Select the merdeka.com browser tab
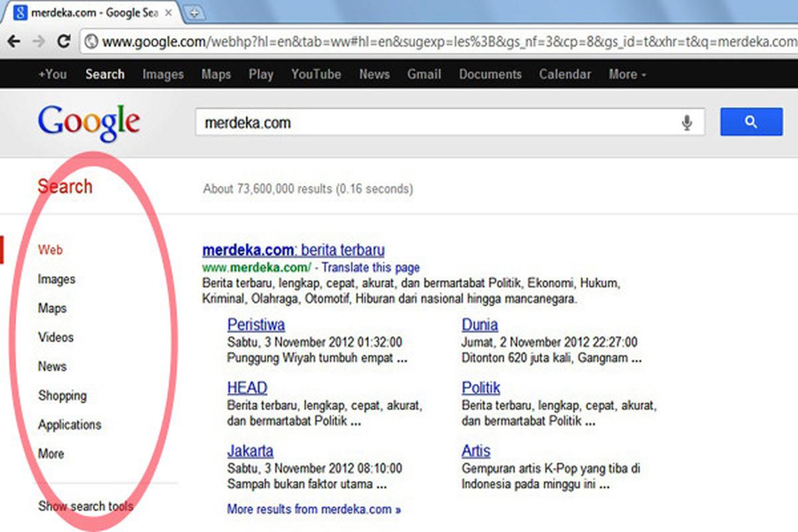The width and height of the screenshot is (798, 532). tap(93, 13)
